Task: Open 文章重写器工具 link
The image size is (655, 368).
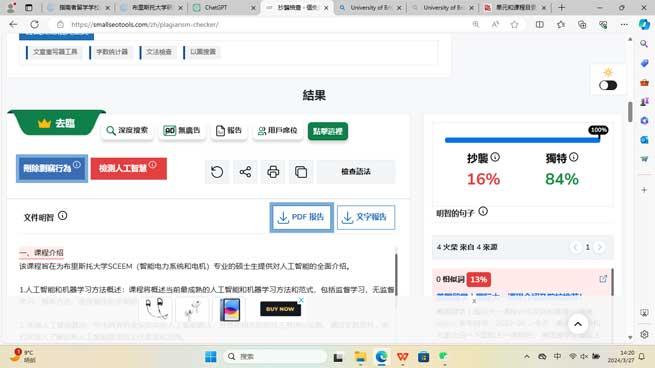Action: point(55,52)
